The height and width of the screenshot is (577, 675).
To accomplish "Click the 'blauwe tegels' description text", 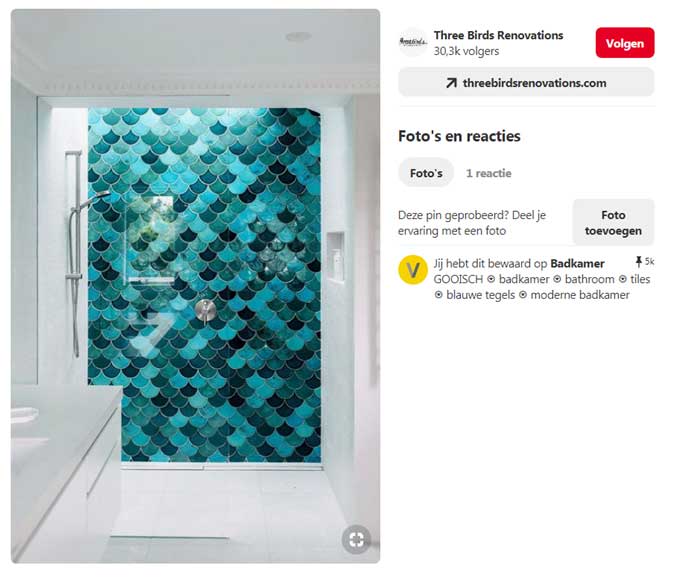I will tap(480, 295).
